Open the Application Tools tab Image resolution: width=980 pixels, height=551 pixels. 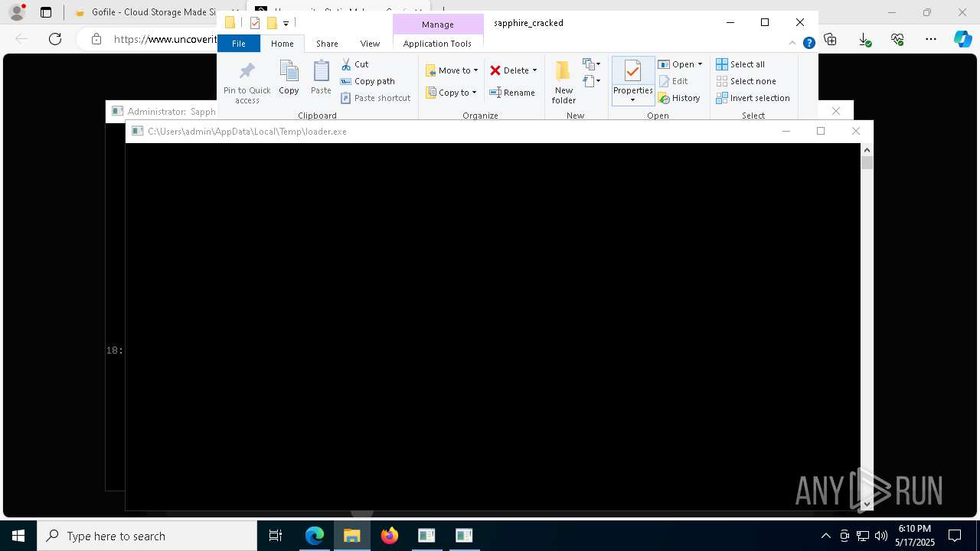click(x=437, y=44)
